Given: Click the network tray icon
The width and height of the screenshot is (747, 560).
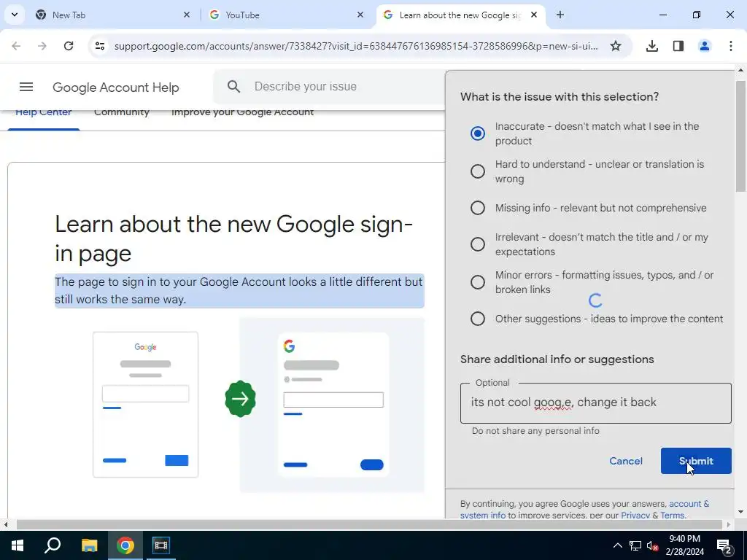Looking at the screenshot, I should pos(635,545).
